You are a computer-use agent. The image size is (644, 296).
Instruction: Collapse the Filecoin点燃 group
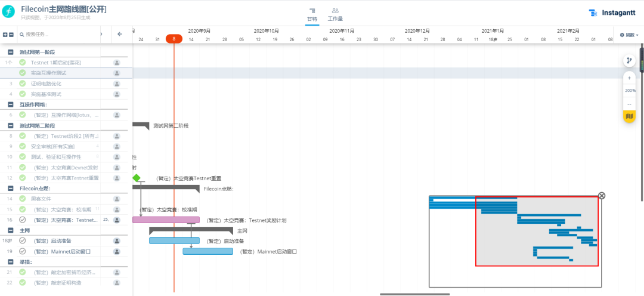tap(11, 189)
